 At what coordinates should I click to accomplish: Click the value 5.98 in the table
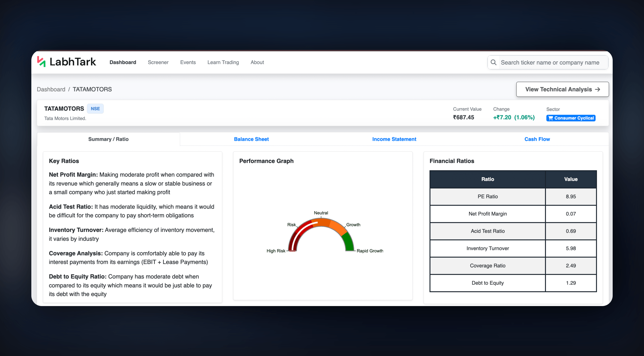(571, 248)
